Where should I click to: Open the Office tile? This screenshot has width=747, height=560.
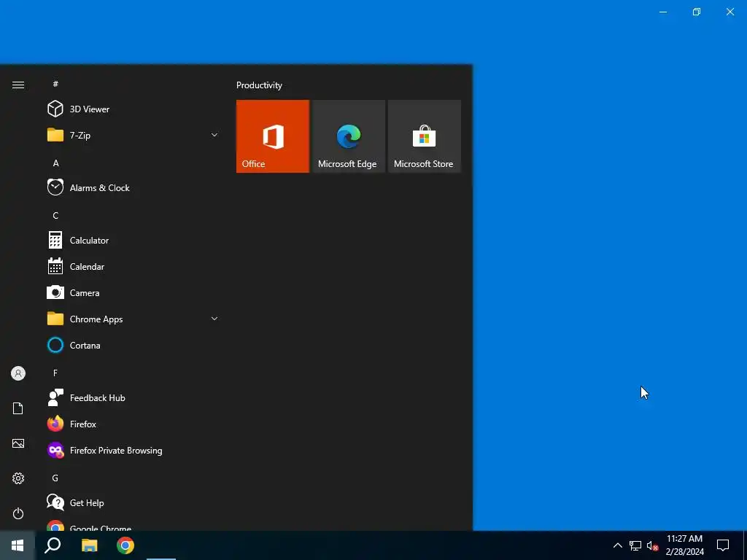[x=273, y=136]
